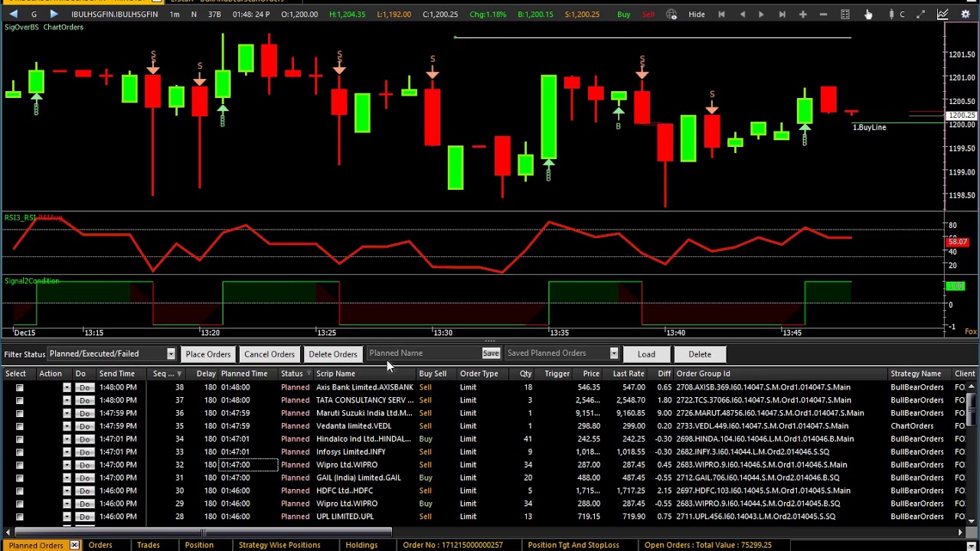Image resolution: width=980 pixels, height=551 pixels.
Task: Click Do button for Axis Bank row
Action: click(x=84, y=387)
